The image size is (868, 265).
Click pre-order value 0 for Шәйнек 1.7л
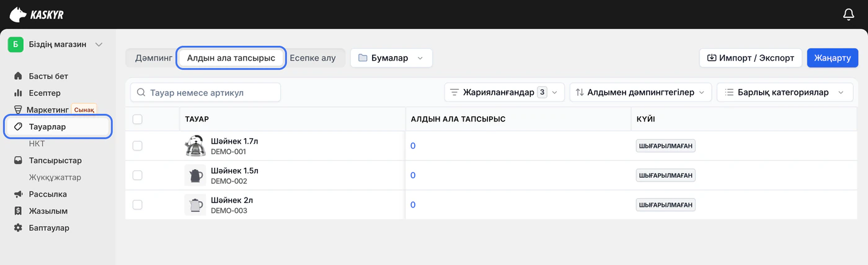click(413, 146)
